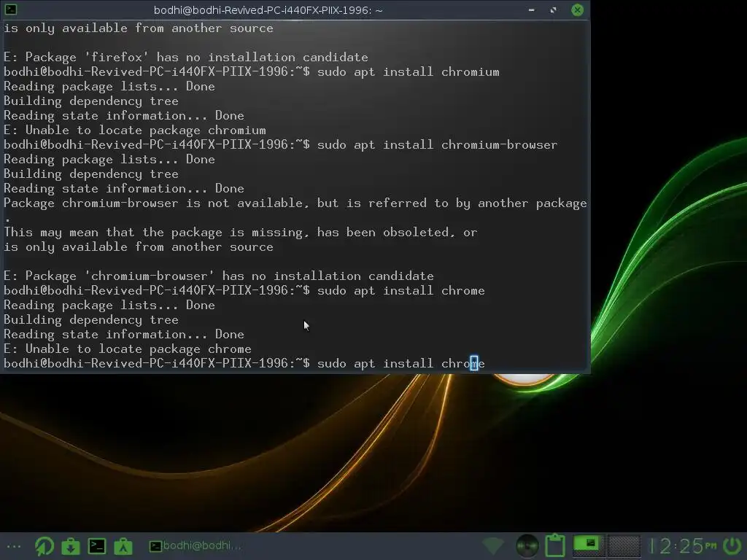Click the line 'sudo apt install chromium-browser'
Screen dimensions: 747x560
click(437, 145)
